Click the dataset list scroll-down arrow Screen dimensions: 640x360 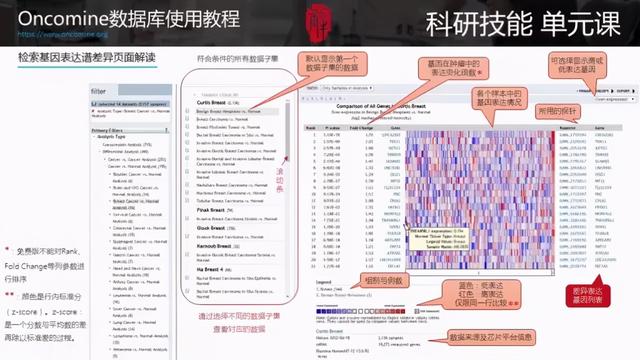point(288,296)
